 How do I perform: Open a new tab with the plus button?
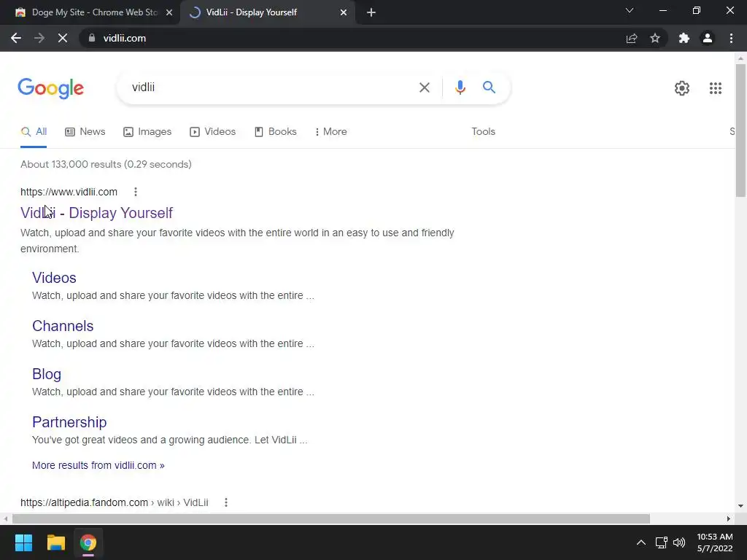click(371, 12)
